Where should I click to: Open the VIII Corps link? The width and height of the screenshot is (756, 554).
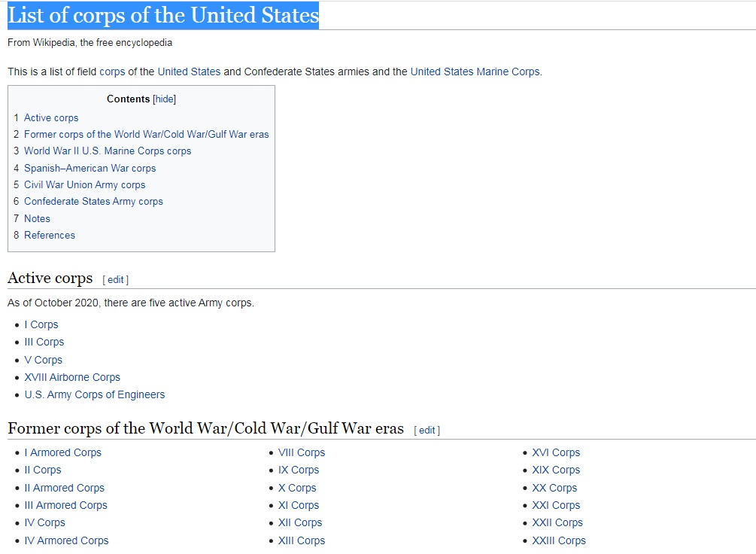pos(302,452)
